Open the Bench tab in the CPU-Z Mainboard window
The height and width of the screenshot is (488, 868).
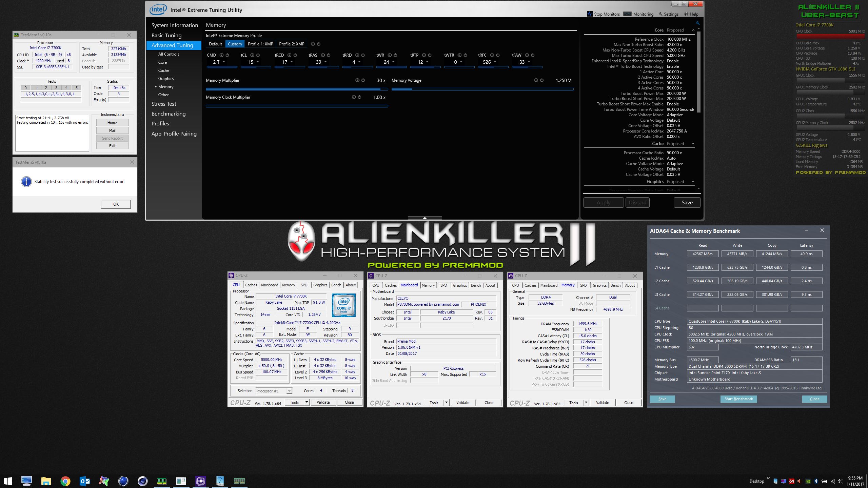coord(476,285)
